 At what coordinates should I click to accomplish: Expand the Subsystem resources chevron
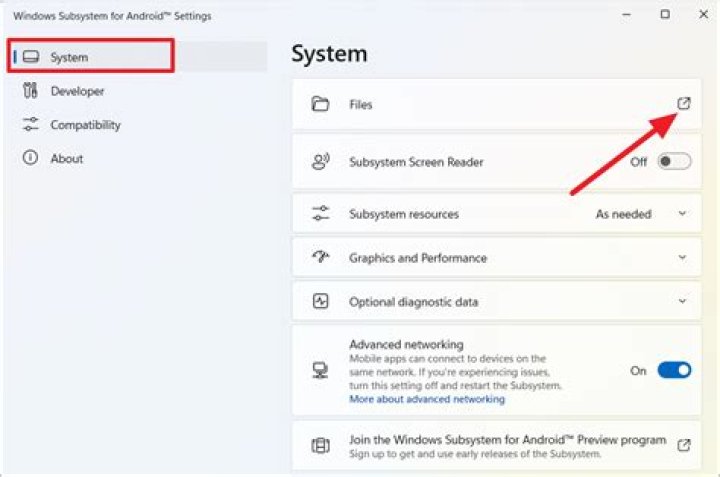pyautogui.click(x=683, y=214)
